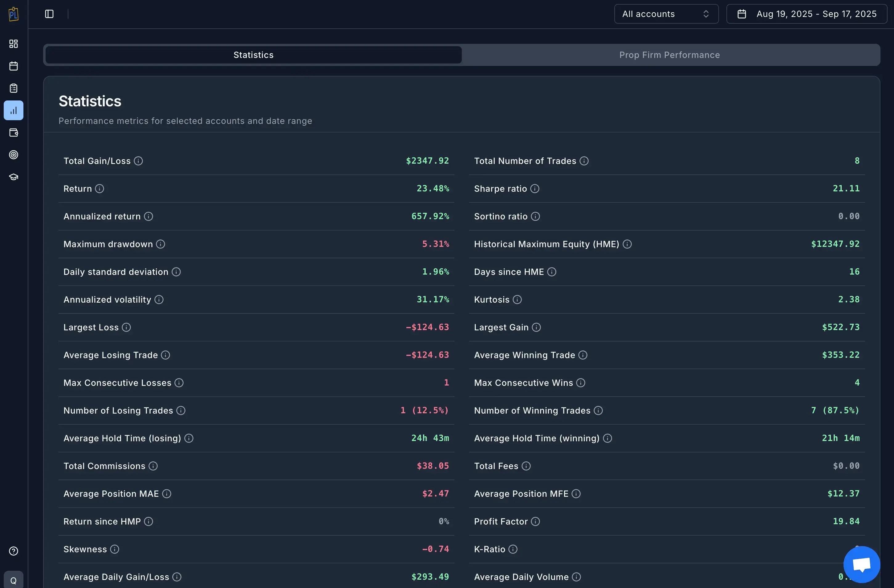
Task: Open the calendar icon in the sidebar
Action: (14, 66)
